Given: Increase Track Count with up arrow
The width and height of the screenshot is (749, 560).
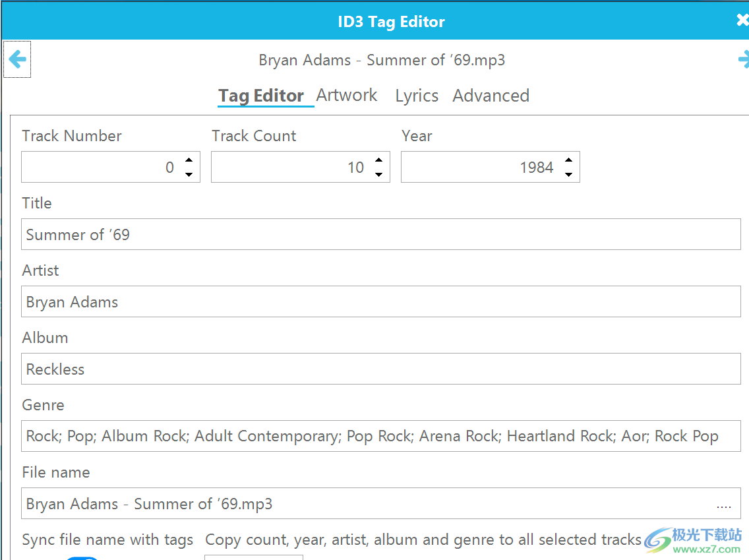Looking at the screenshot, I should tap(379, 160).
